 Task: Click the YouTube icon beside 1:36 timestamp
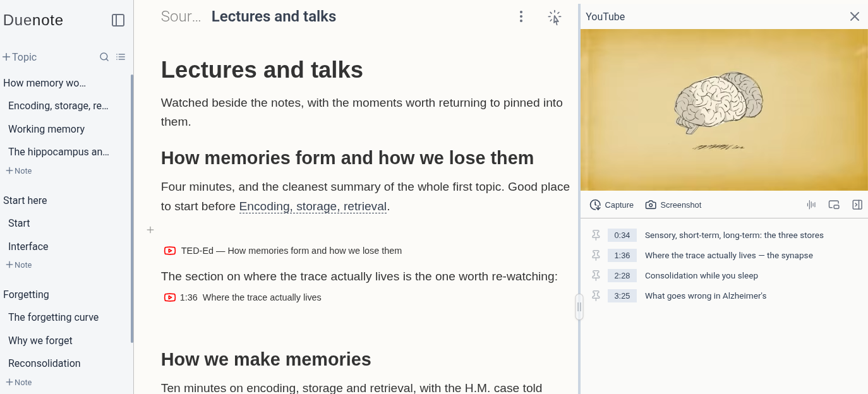[170, 297]
